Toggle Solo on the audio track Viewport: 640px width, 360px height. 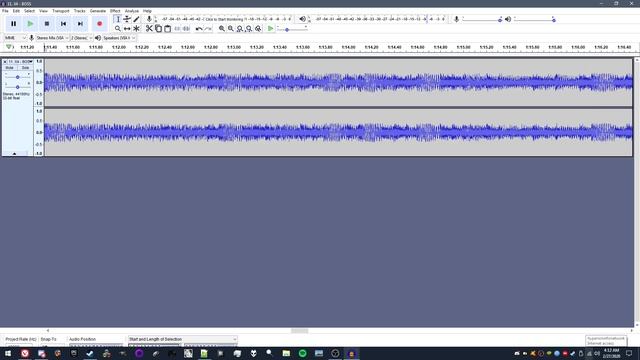point(25,68)
